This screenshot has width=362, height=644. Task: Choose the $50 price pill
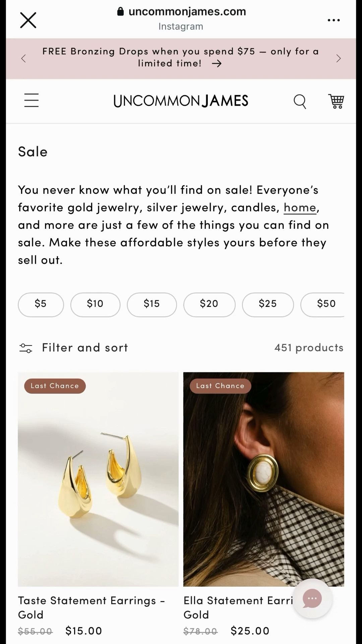click(x=325, y=304)
